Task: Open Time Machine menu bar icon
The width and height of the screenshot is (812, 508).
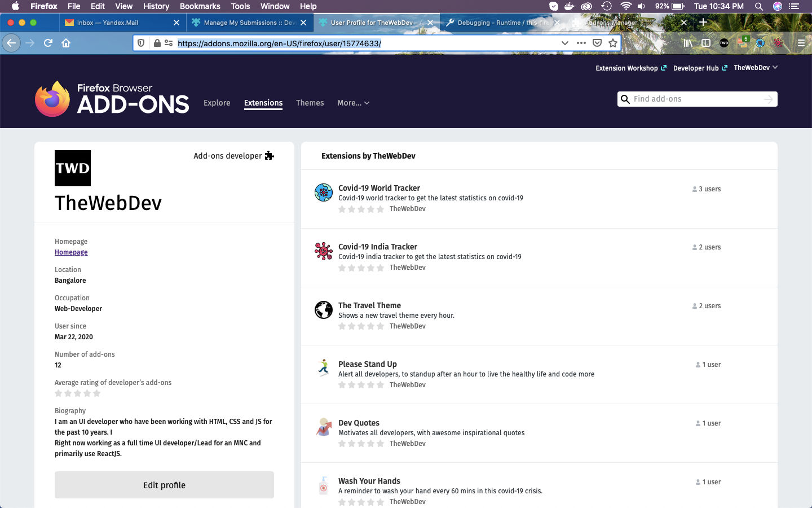Action: pos(607,6)
